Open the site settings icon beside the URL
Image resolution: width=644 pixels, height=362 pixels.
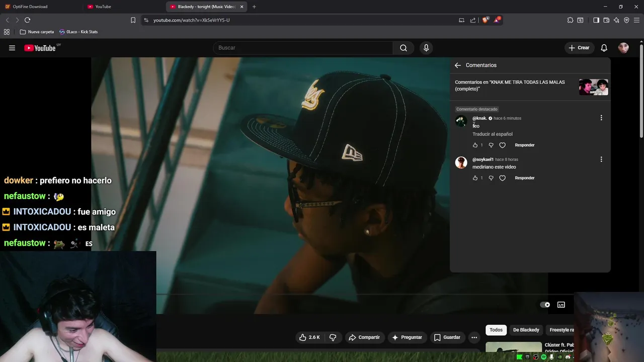click(146, 20)
